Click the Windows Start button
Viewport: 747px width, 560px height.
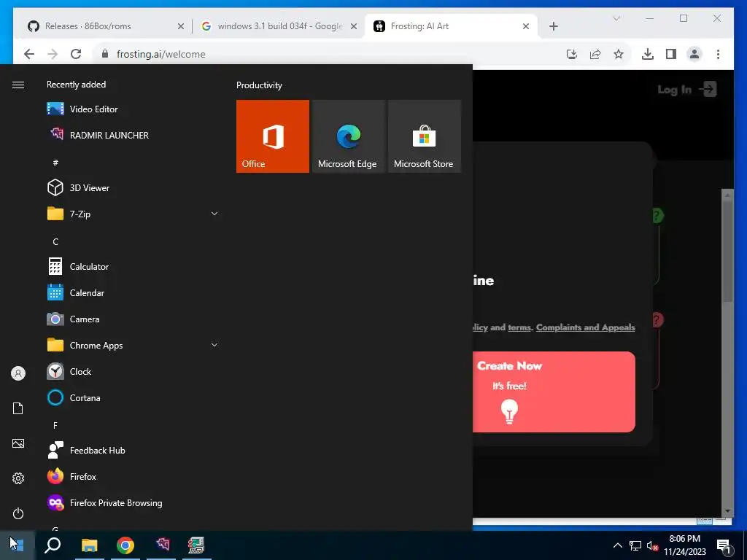coord(18,545)
